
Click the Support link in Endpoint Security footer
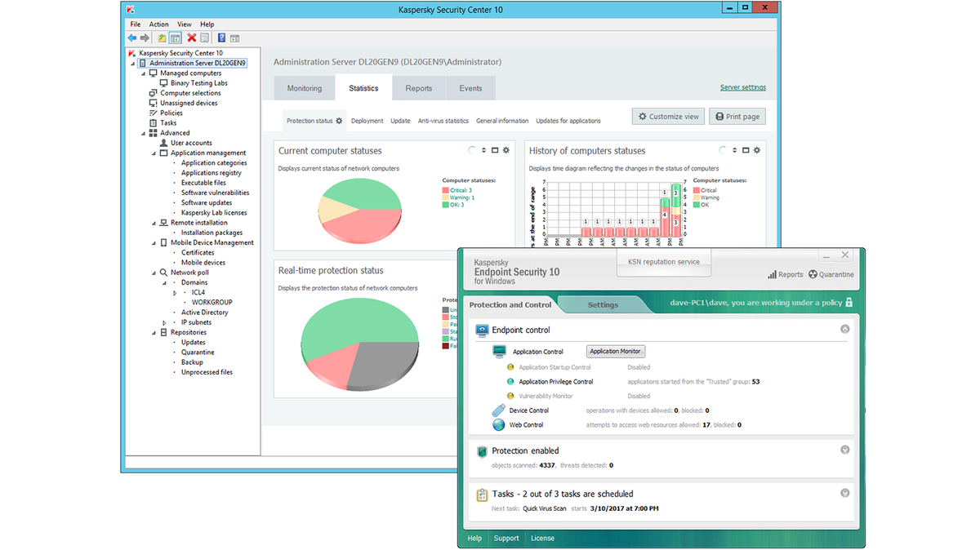[506, 539]
